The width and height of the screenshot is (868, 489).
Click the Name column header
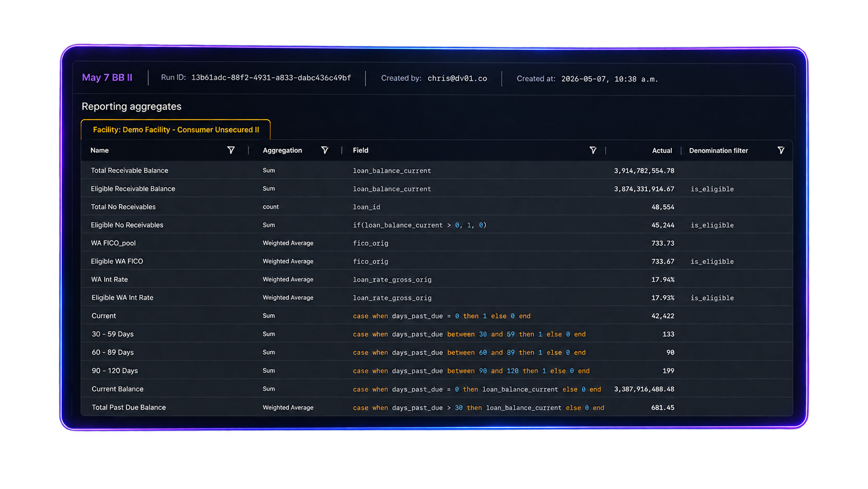[x=100, y=150]
